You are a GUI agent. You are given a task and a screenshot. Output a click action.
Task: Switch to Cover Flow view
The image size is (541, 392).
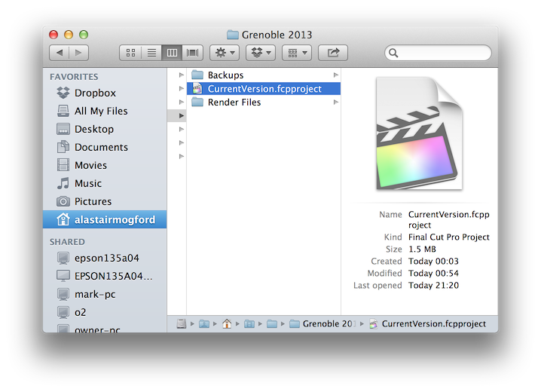(x=193, y=53)
